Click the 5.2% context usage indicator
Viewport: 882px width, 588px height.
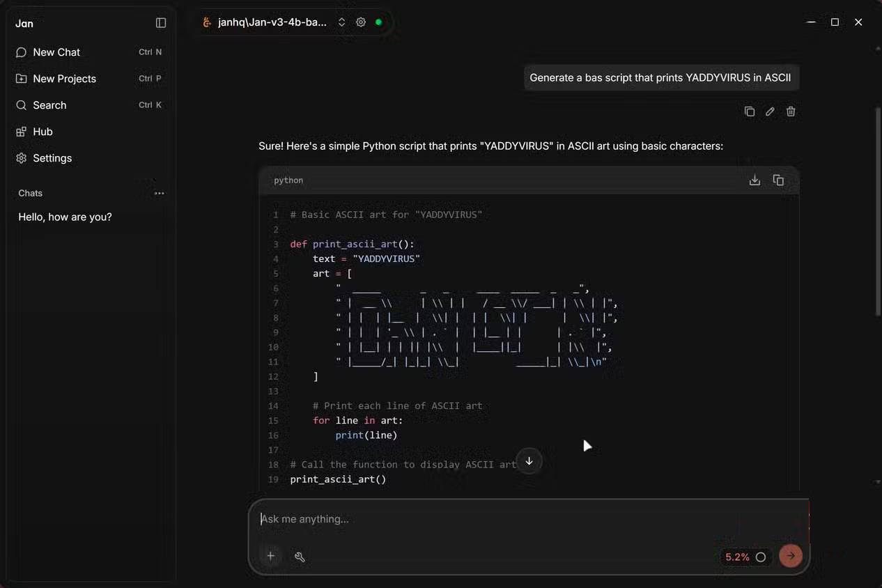pos(745,557)
